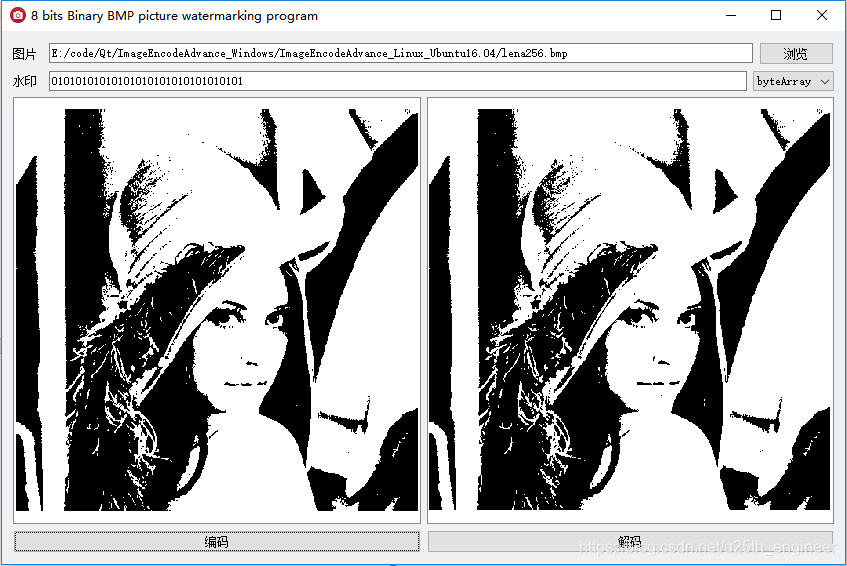
Task: Focus the image file path field
Action: (x=400, y=53)
